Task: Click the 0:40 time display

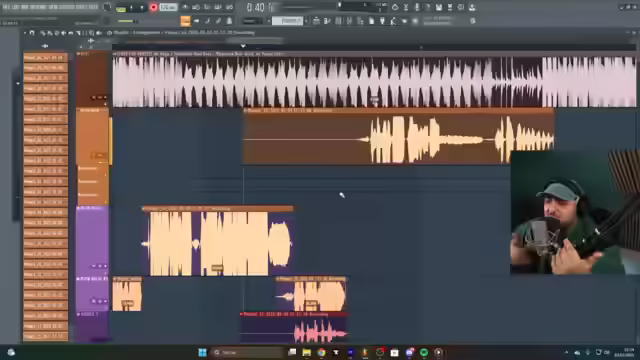Action: 256,7
